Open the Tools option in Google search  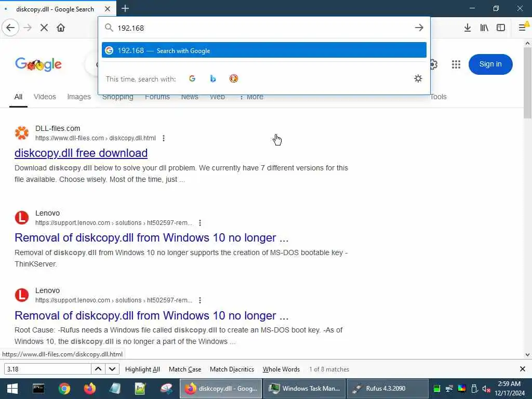pyautogui.click(x=438, y=97)
